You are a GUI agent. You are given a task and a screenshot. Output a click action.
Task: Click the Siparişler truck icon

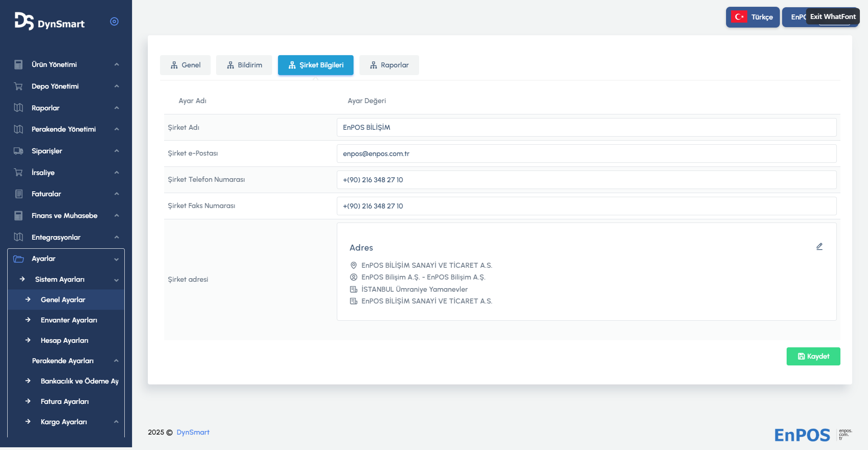19,151
